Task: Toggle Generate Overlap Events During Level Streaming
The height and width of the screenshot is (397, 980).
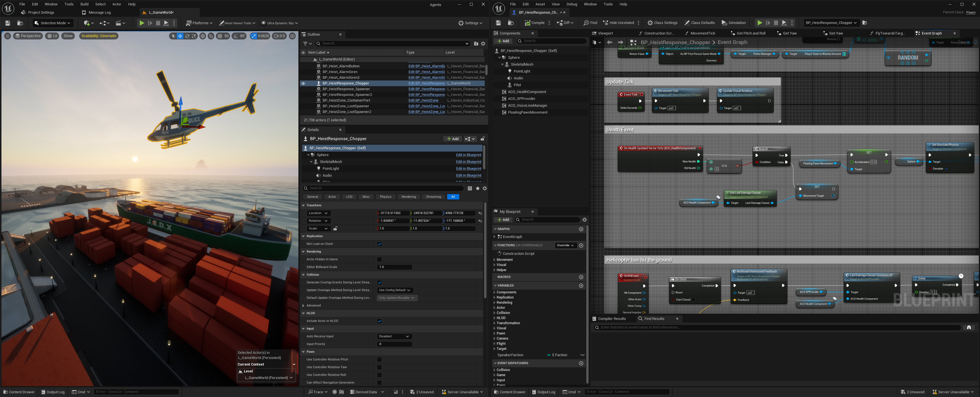Action: (x=379, y=283)
